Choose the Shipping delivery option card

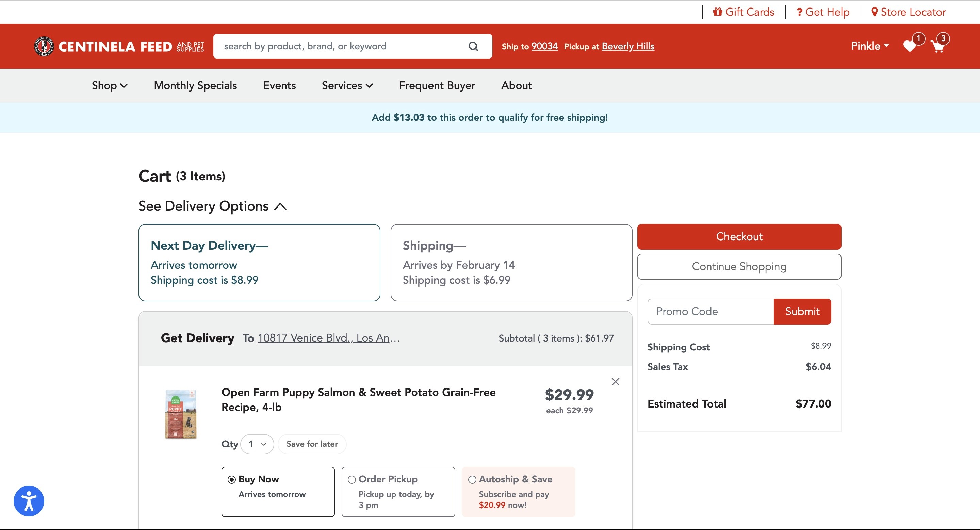511,262
